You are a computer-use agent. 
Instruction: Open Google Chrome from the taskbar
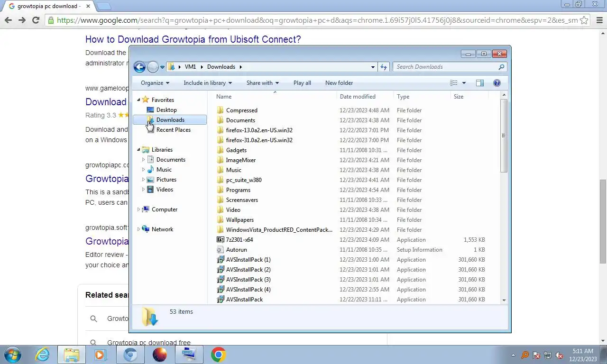click(x=218, y=355)
